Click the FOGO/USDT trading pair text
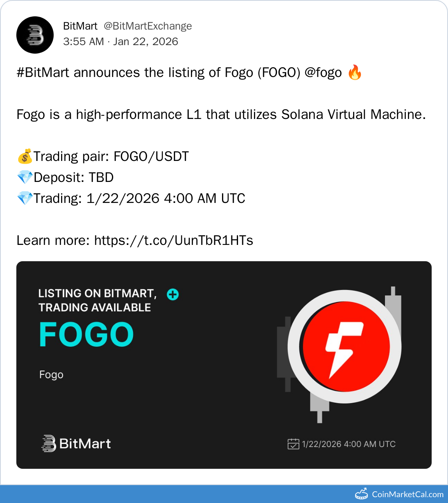 (x=151, y=157)
